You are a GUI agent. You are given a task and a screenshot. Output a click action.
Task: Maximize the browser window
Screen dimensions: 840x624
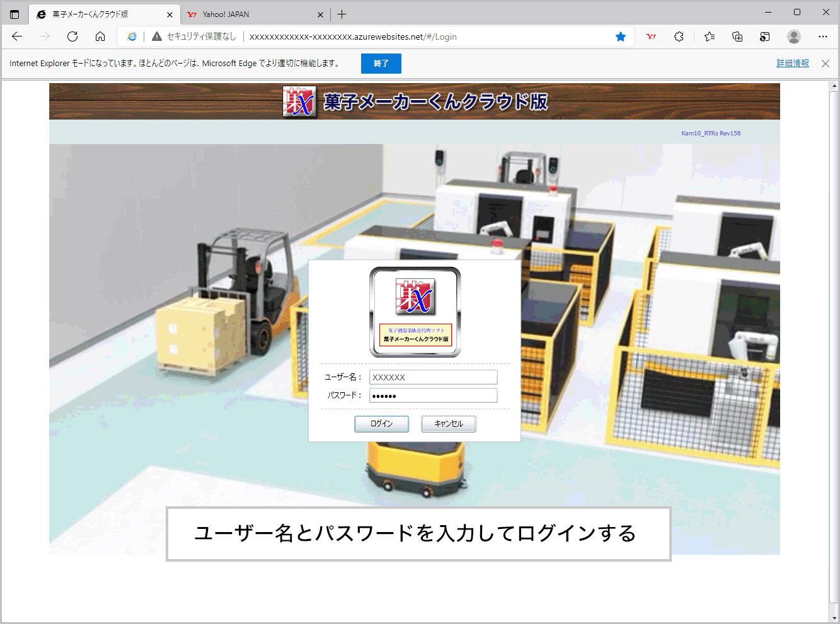point(797,12)
